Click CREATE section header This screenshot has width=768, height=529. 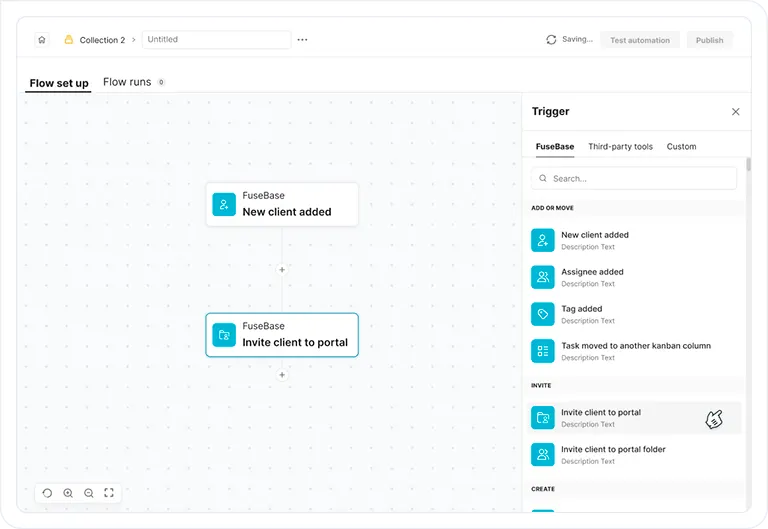coord(543,489)
